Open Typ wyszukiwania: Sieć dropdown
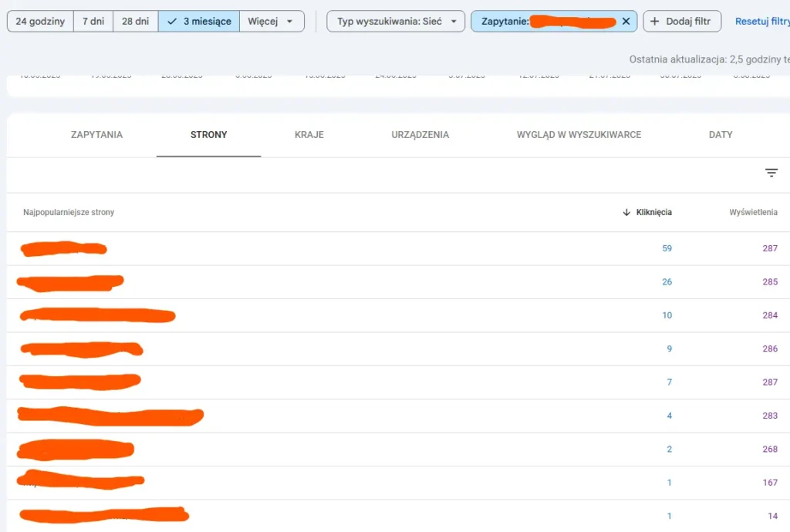 click(x=396, y=22)
